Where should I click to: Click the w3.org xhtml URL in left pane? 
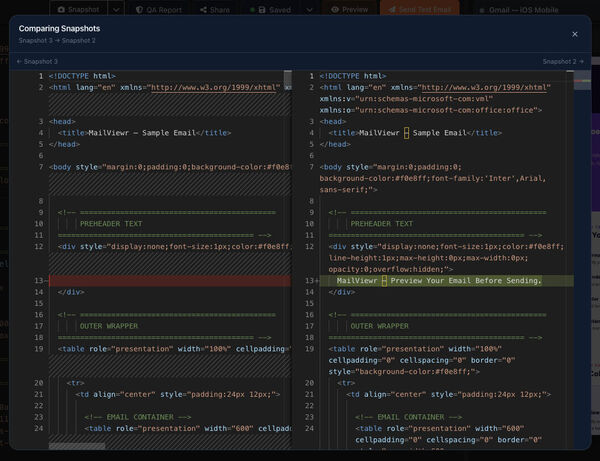(213, 88)
